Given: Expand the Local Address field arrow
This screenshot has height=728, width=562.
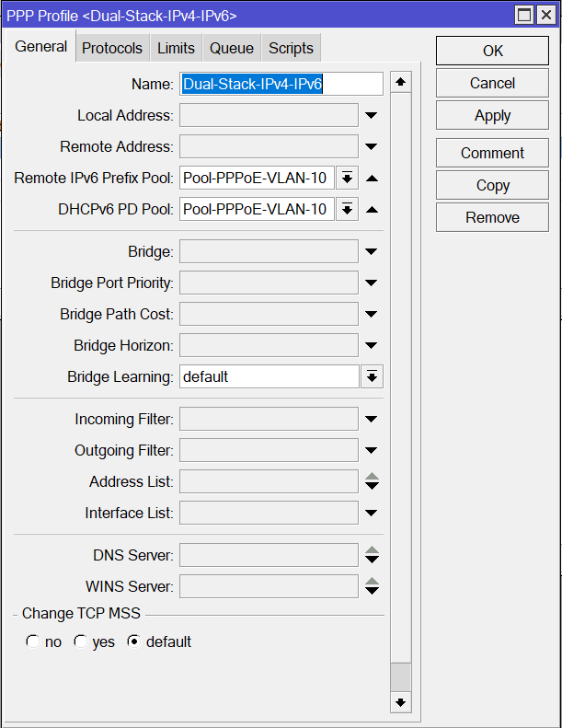Looking at the screenshot, I should [372, 116].
